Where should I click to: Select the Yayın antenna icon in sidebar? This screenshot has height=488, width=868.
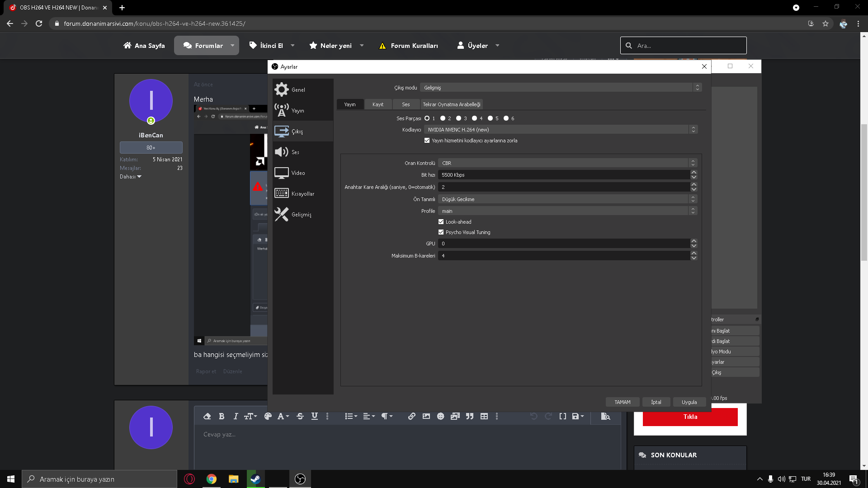(x=282, y=110)
